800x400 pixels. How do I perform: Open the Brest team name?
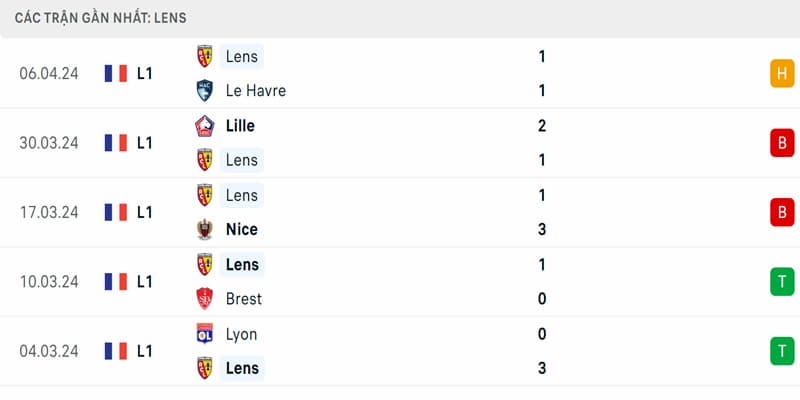pos(243,299)
